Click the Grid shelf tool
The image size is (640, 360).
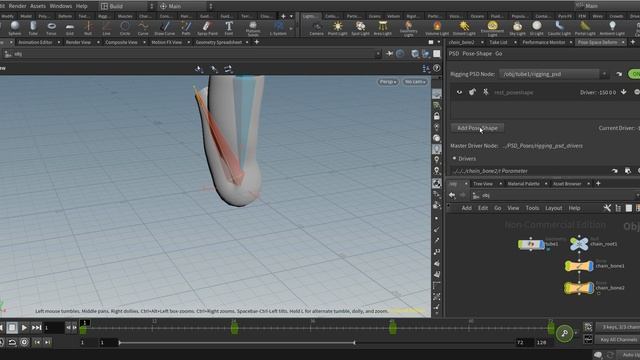coord(70,28)
